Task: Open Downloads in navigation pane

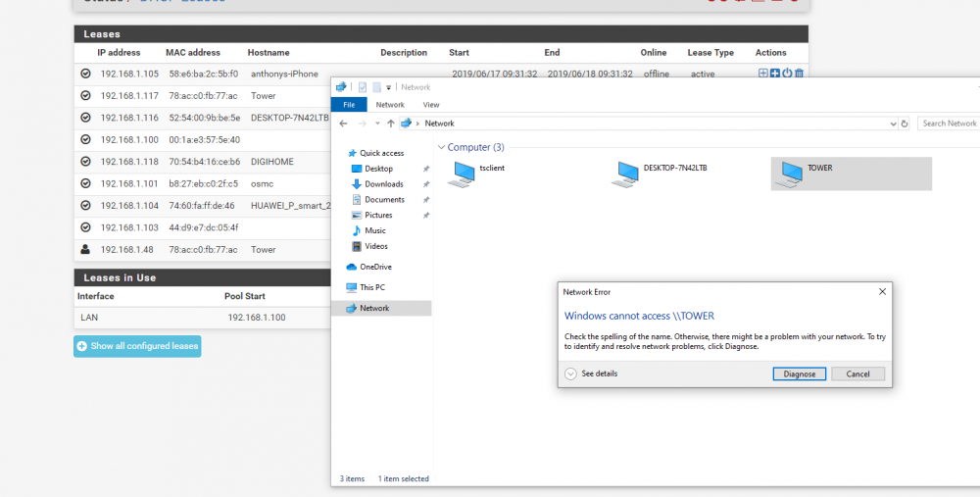Action: 378,184
